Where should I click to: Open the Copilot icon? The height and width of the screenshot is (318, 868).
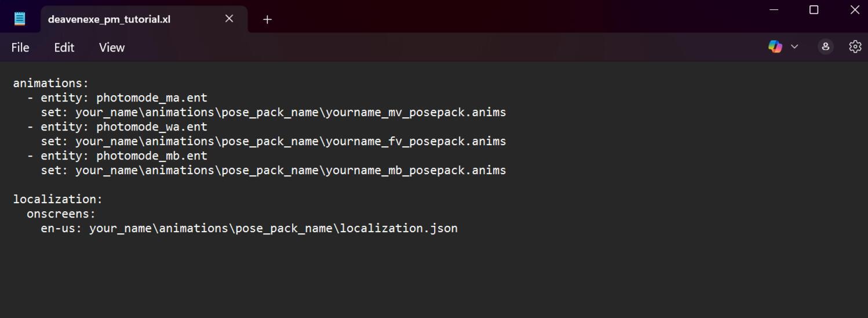(775, 47)
